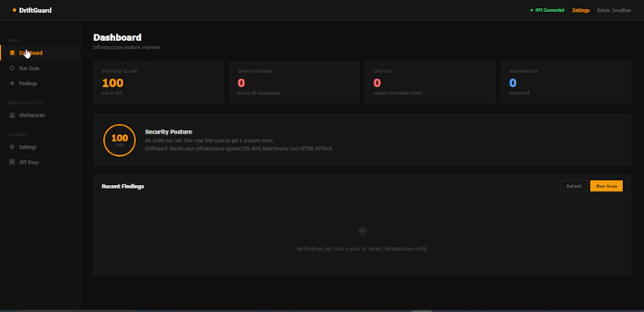Click the Posture Score value 100

pyautogui.click(x=113, y=83)
